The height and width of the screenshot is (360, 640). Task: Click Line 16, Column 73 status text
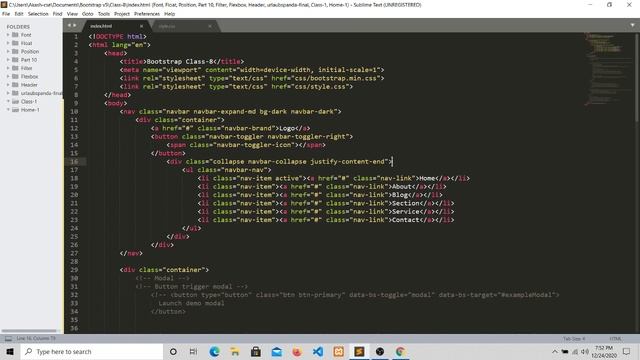[36, 339]
